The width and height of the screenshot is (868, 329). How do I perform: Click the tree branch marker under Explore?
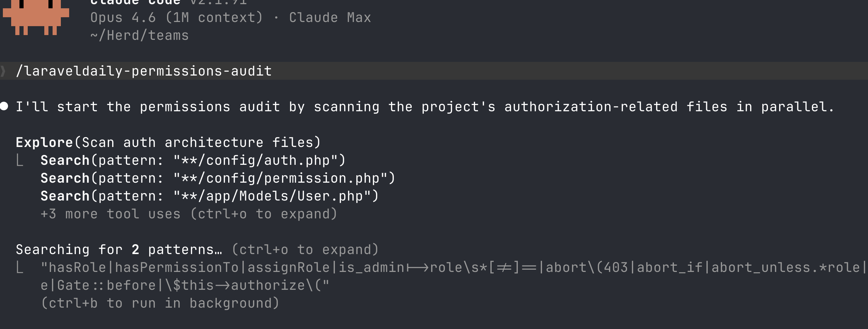(20, 161)
